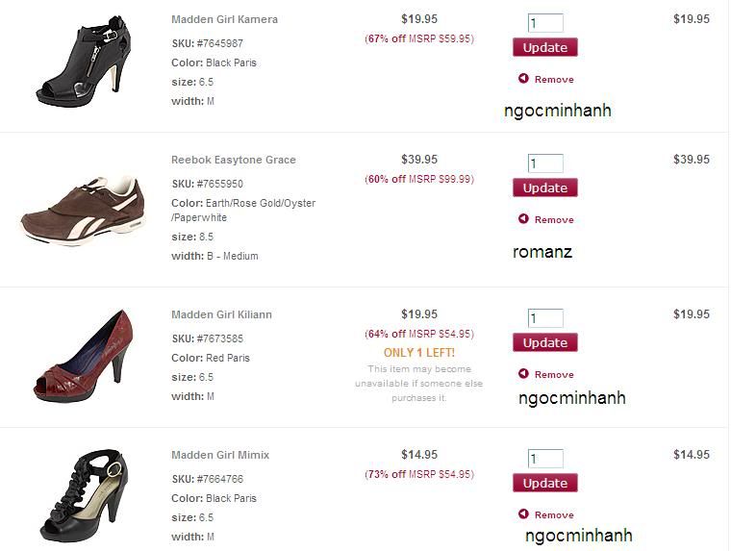The image size is (756, 551).
Task: Click Remove arrow icon for Reebok Easytone Grace
Action: [523, 219]
